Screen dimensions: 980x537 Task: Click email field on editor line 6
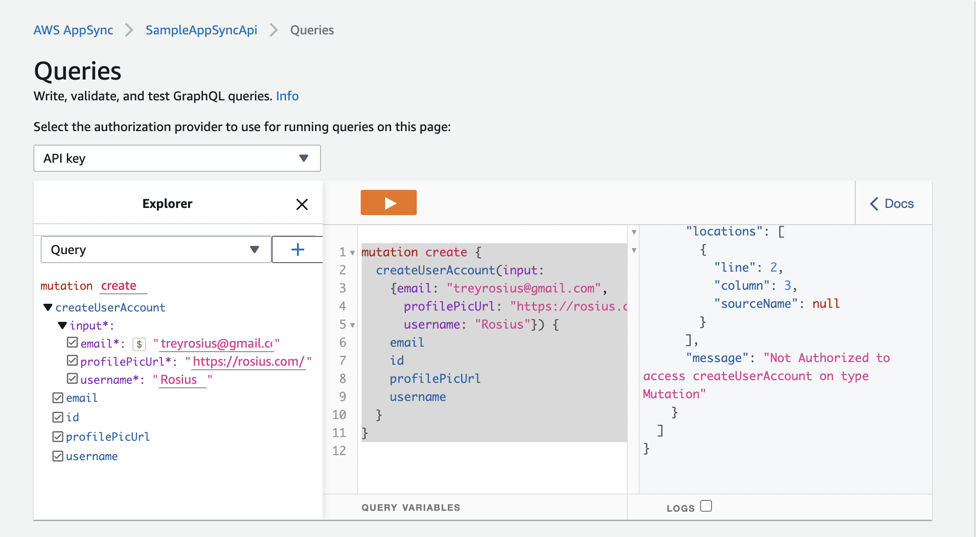click(407, 343)
